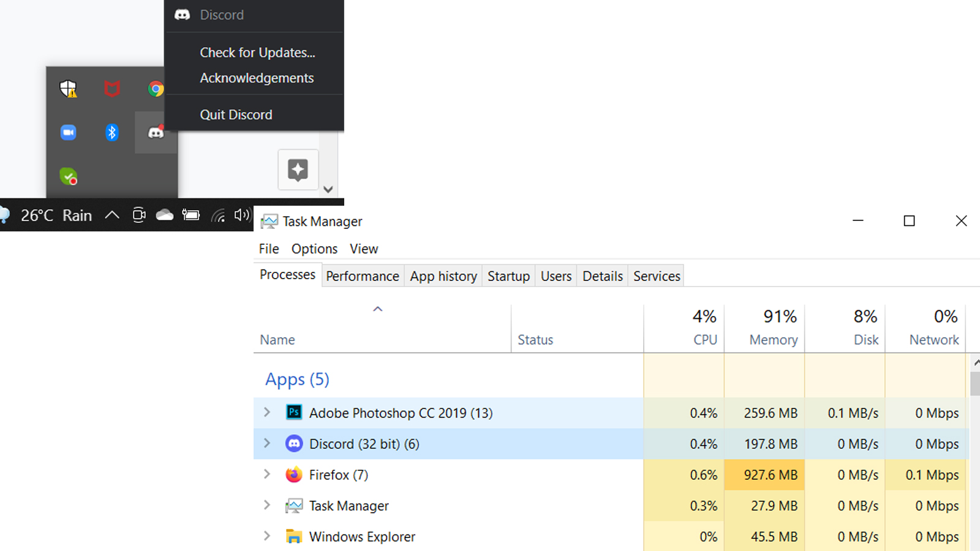Select Check for Updates in the Discord menu
Image resolution: width=980 pixels, height=551 pixels.
[x=257, y=53]
